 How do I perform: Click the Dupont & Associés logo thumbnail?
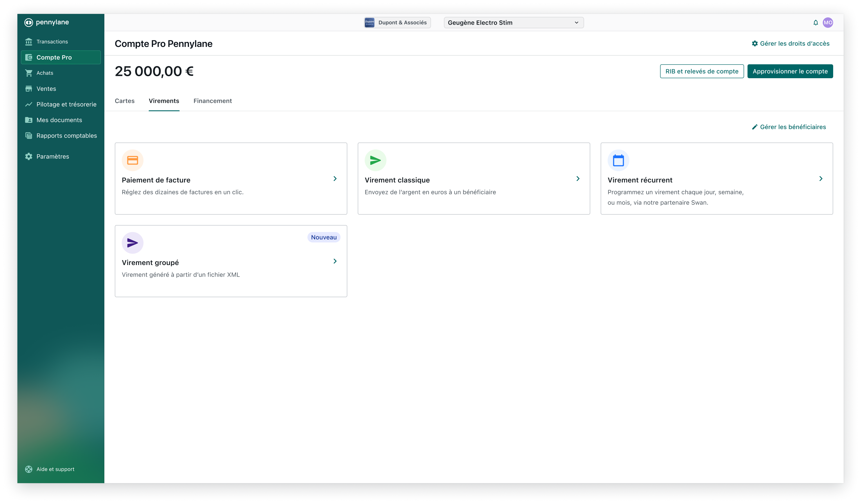pyautogui.click(x=369, y=23)
